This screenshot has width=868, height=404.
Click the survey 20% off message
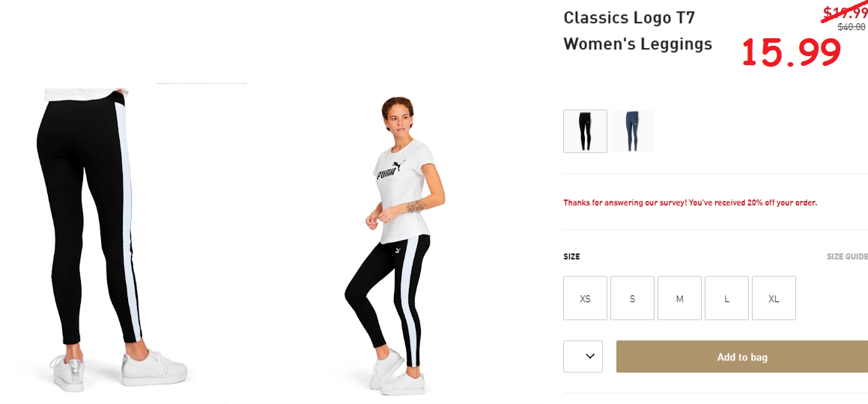tap(691, 202)
